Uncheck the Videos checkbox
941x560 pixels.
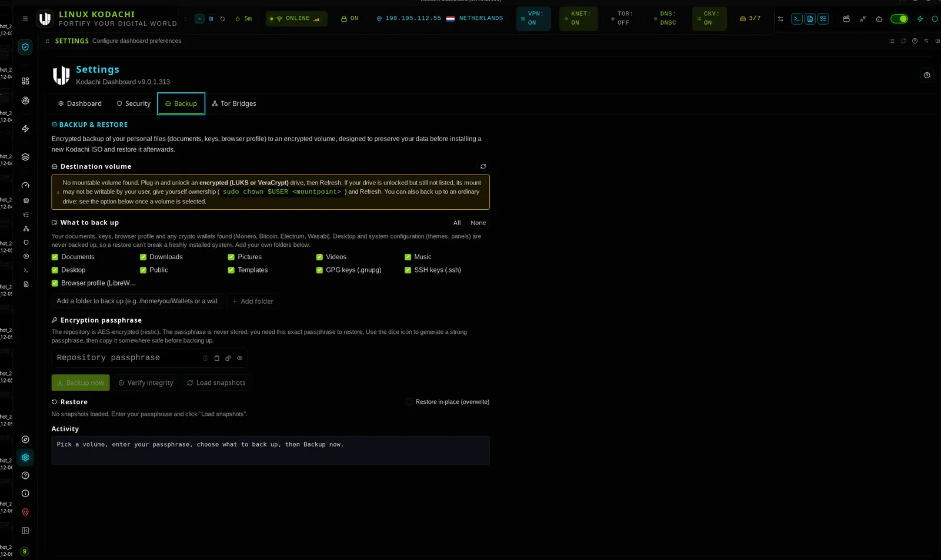click(319, 257)
